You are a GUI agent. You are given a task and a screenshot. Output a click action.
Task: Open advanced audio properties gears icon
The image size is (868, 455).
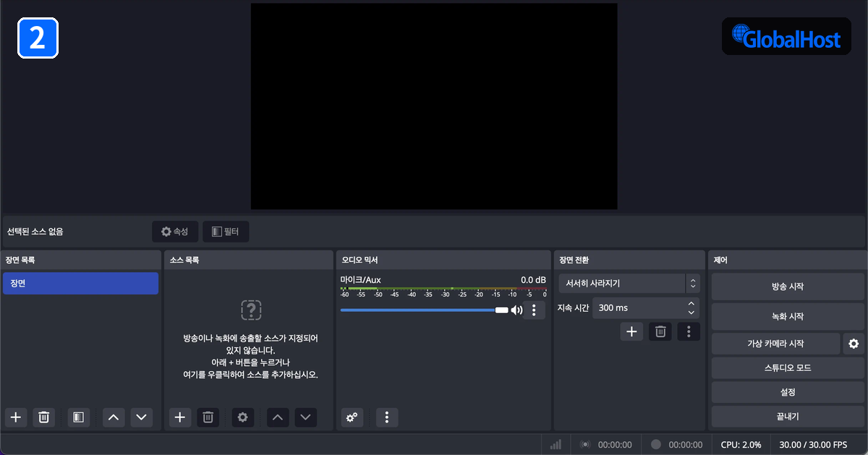[x=352, y=417]
